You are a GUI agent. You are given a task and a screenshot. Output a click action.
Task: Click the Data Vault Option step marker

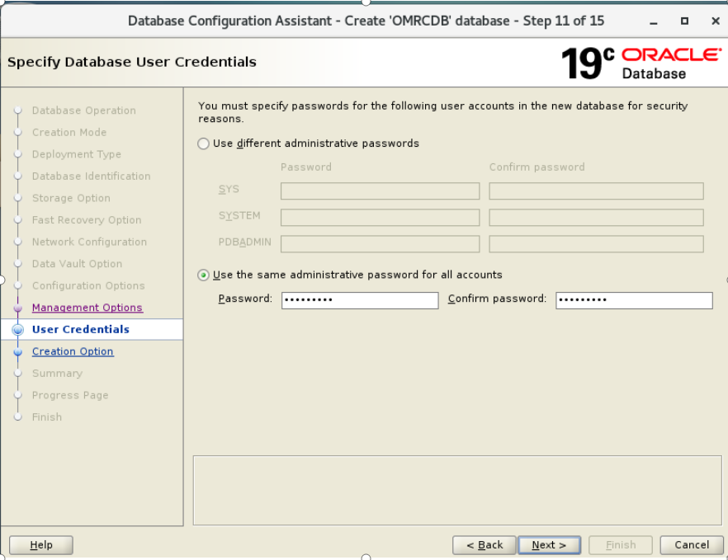19,263
